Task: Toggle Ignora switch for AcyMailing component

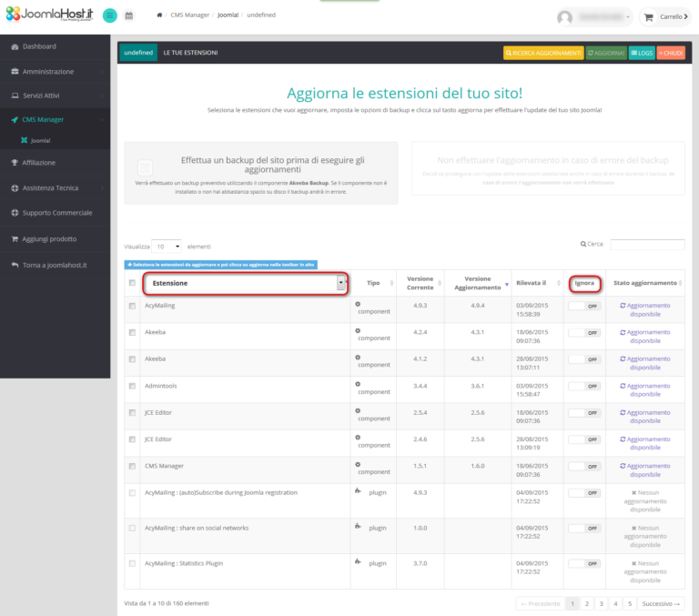Action: coord(583,307)
